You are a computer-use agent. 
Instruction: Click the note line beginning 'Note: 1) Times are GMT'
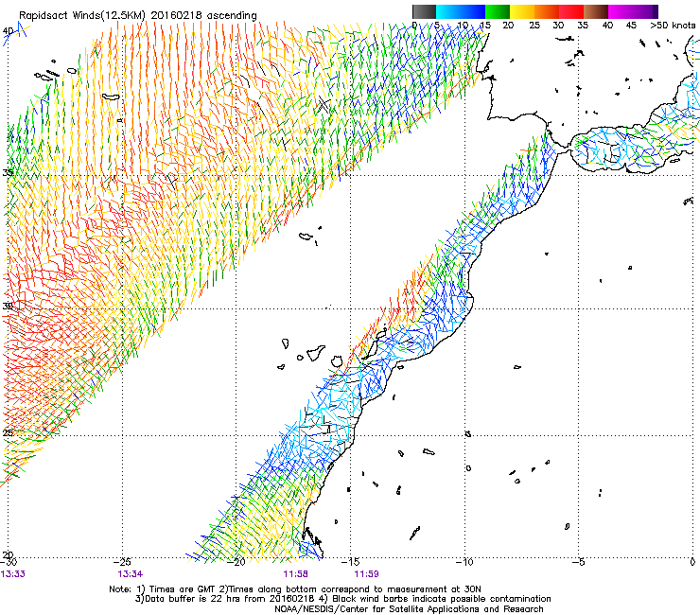[x=294, y=589]
